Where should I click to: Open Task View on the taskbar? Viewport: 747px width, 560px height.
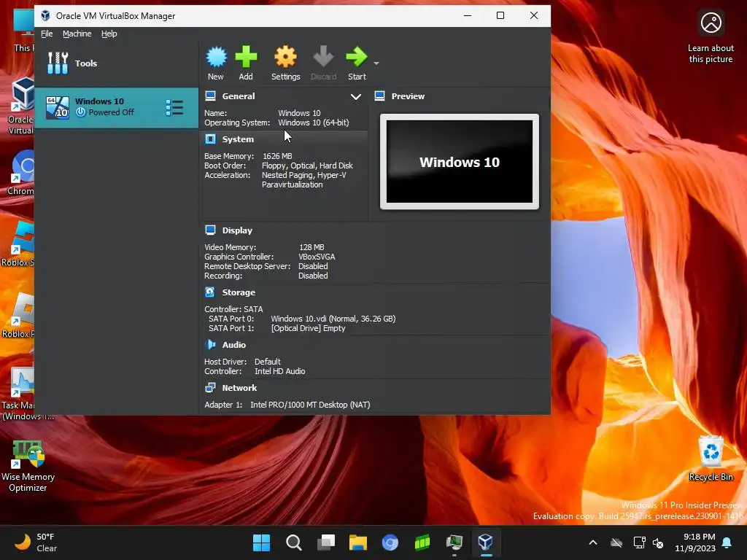click(x=326, y=542)
